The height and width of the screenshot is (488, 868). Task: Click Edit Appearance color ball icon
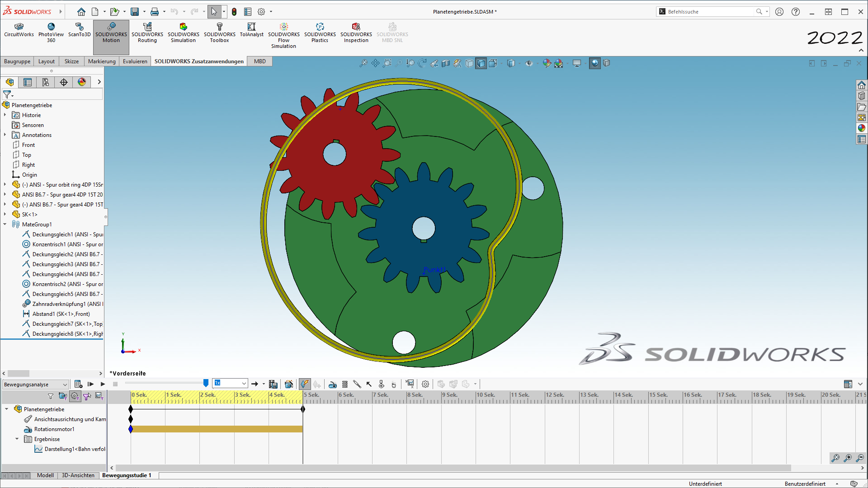point(547,63)
